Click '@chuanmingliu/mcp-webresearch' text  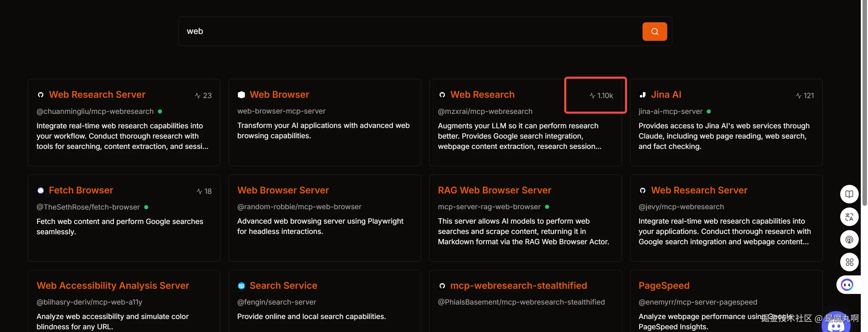[95, 111]
